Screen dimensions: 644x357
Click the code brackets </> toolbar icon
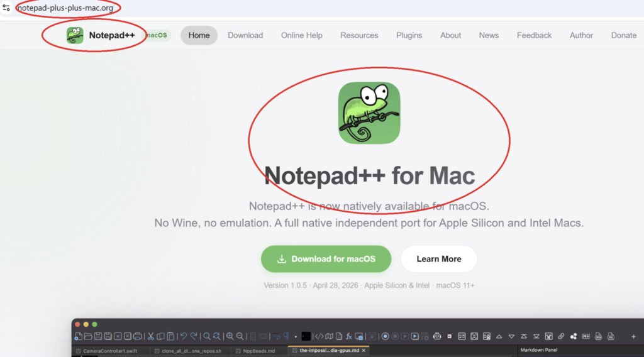[x=319, y=336]
